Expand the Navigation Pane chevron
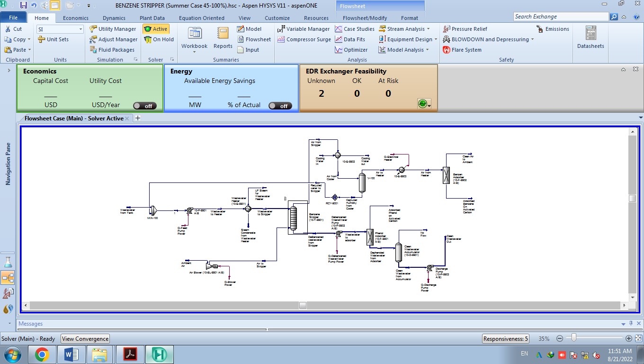Screen dimensions: 644x364 (9, 70)
